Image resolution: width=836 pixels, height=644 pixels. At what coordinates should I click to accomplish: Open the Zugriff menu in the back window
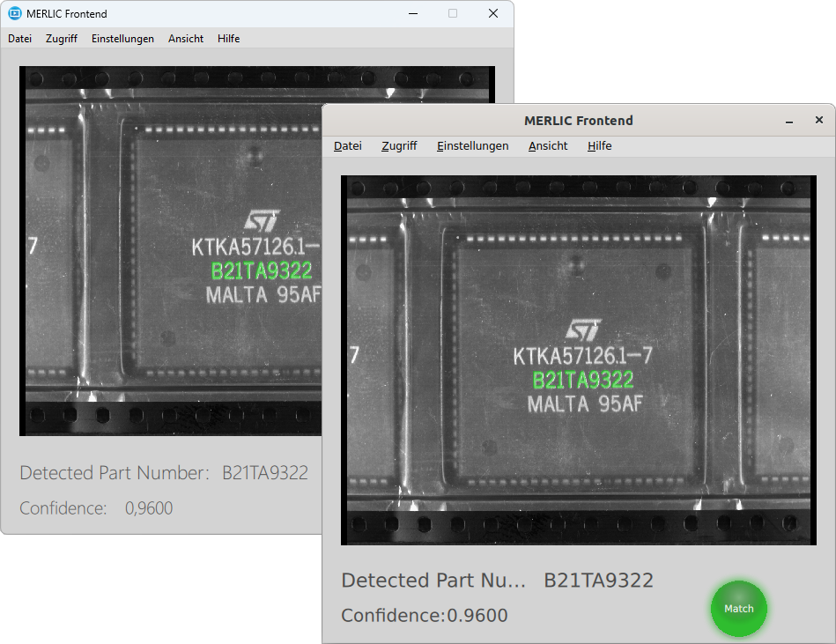coord(62,39)
